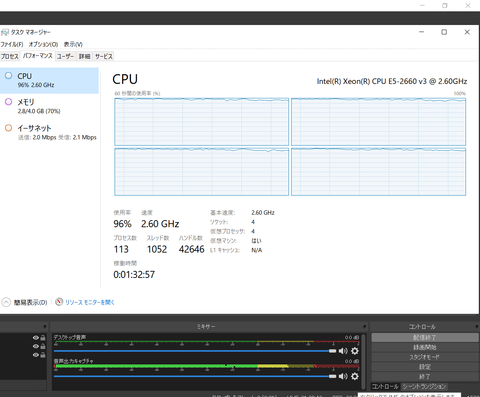Click the uptime value 0:01:32:57
The width and height of the screenshot is (480, 397).
point(134,275)
